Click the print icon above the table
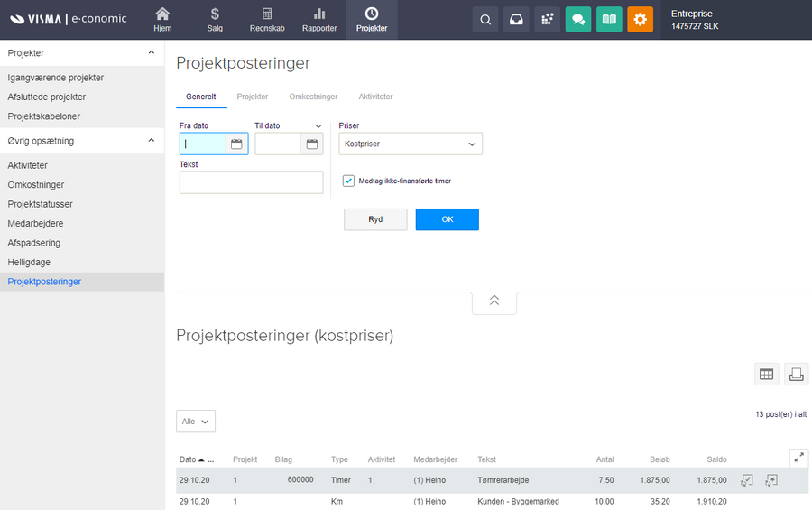This screenshot has height=510, width=812. click(x=796, y=375)
